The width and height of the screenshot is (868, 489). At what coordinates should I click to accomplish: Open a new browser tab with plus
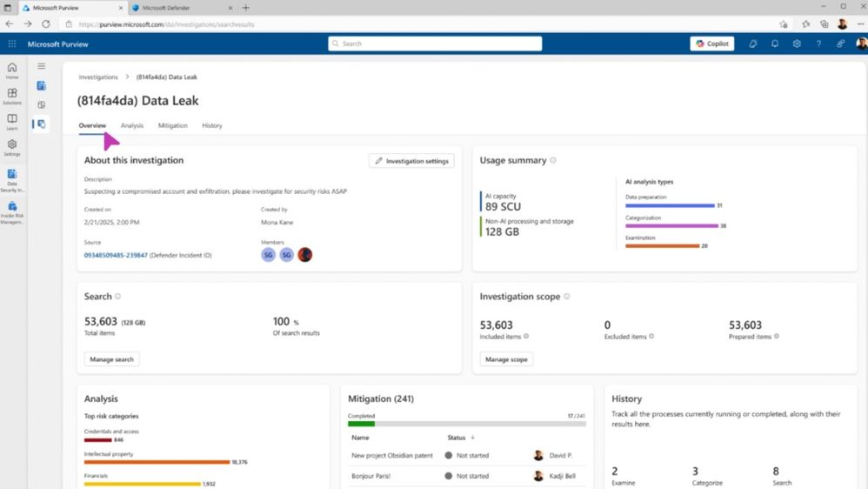(x=246, y=8)
